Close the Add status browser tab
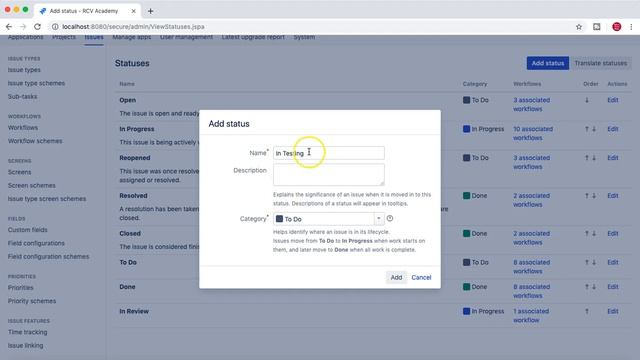This screenshot has width=640, height=360. click(133, 11)
